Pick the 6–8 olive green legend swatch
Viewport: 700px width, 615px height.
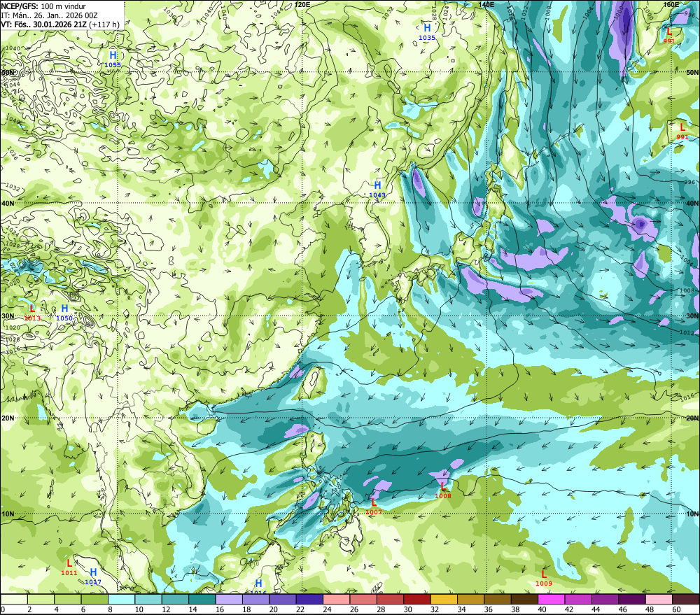click(94, 599)
